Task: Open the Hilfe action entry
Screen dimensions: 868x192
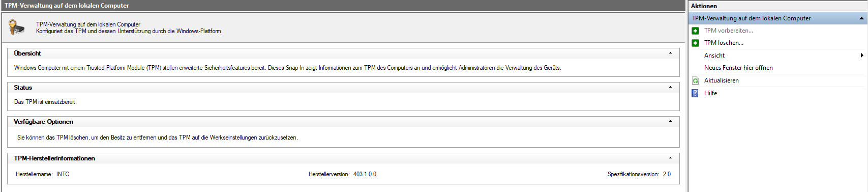Action: tap(710, 93)
